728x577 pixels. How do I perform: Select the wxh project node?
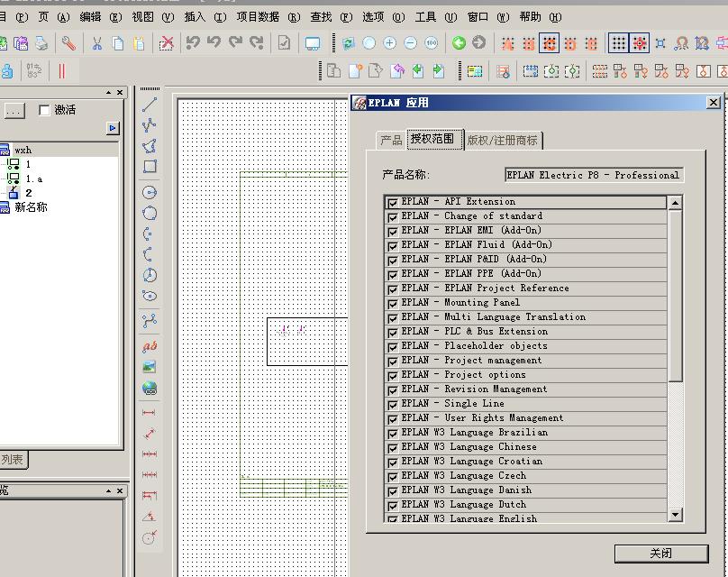click(x=23, y=151)
